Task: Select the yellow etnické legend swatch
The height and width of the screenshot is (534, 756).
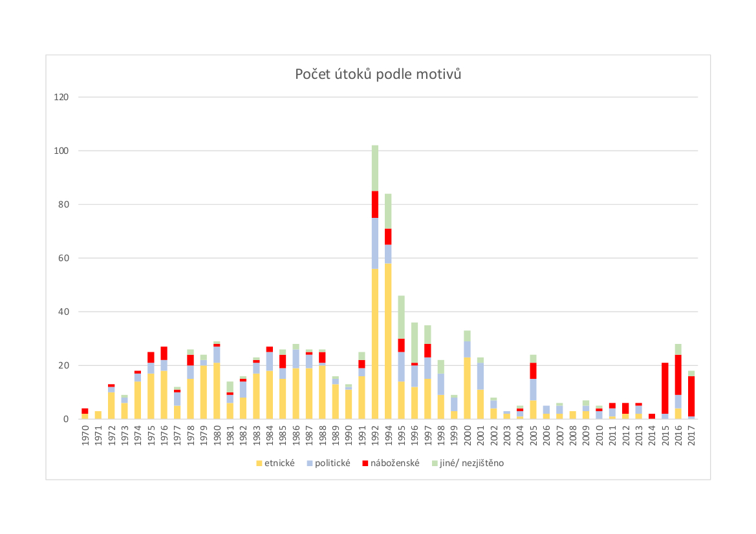Action: click(259, 463)
